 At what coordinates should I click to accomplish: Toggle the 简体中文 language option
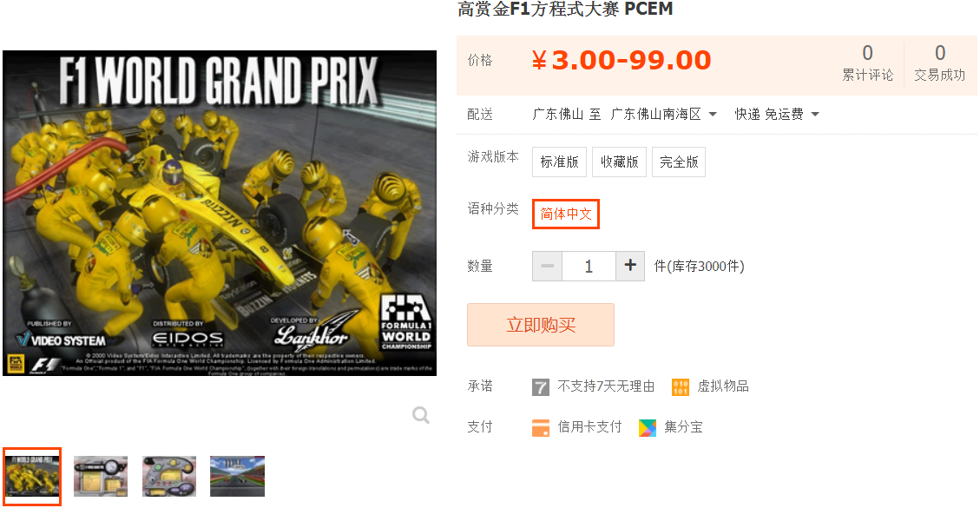(x=566, y=214)
